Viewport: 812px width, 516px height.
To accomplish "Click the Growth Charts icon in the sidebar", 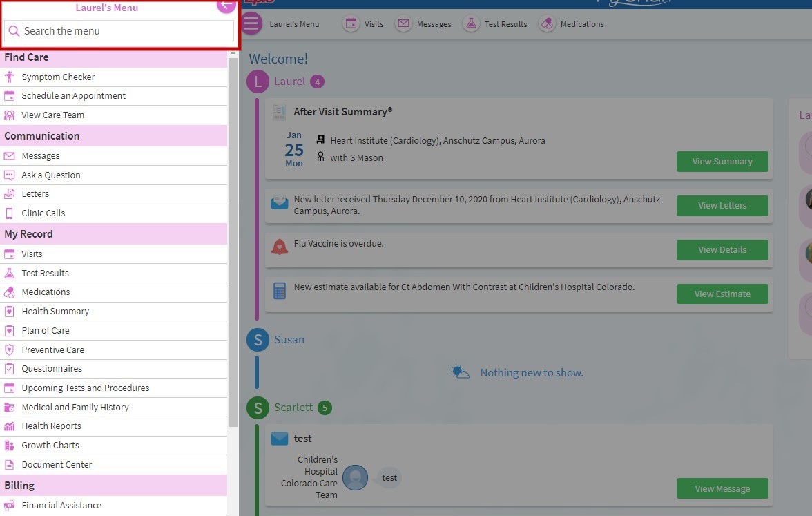I will [10, 446].
